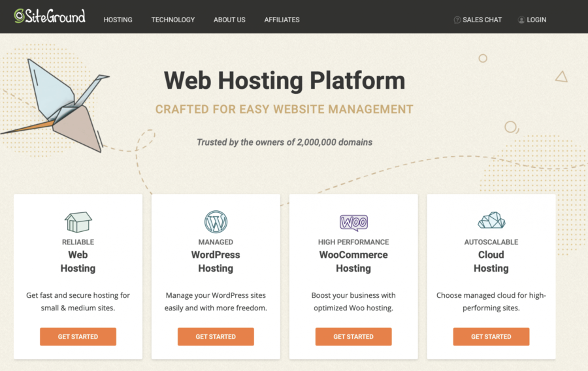588x371 pixels.
Task: Click the Web Hosting card title
Action: (x=78, y=261)
